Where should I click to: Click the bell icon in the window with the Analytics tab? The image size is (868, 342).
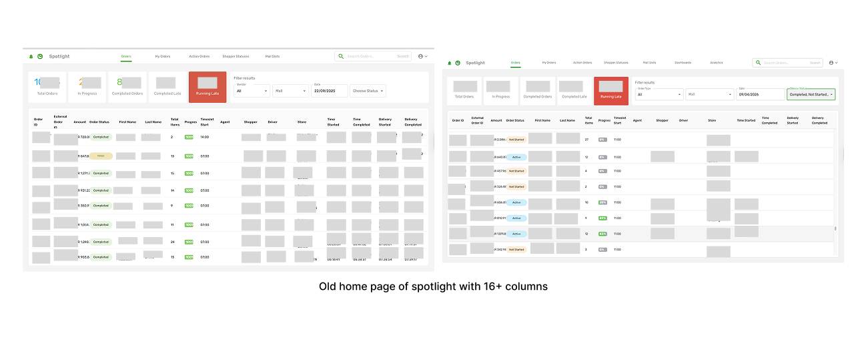click(x=450, y=63)
